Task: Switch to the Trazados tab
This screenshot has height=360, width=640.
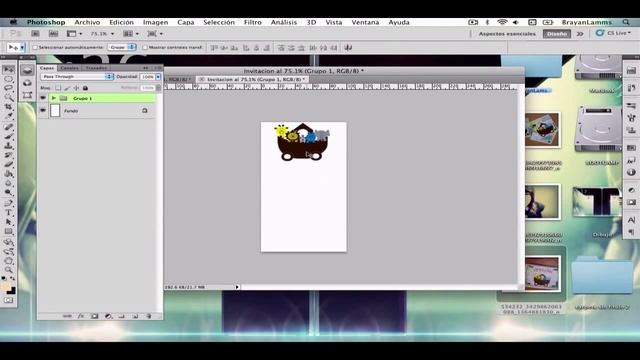Action: point(96,68)
